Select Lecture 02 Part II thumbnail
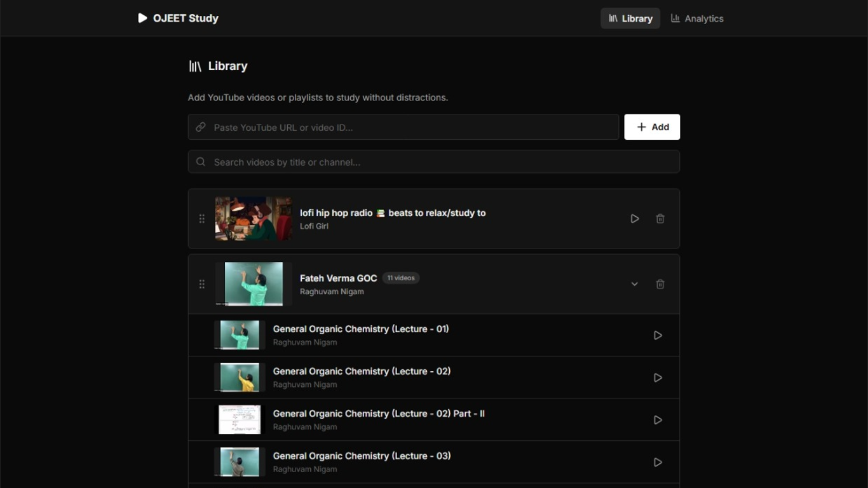Viewport: 868px width, 488px height. tap(240, 420)
